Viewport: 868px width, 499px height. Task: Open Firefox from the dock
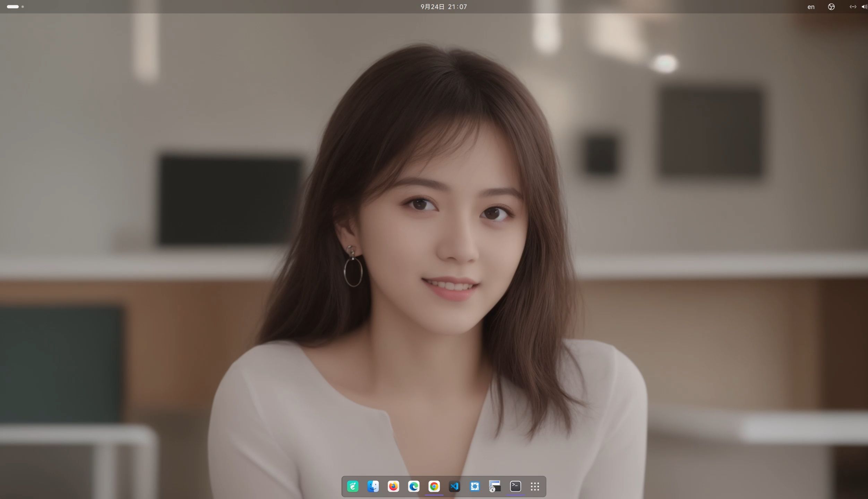[x=393, y=487]
